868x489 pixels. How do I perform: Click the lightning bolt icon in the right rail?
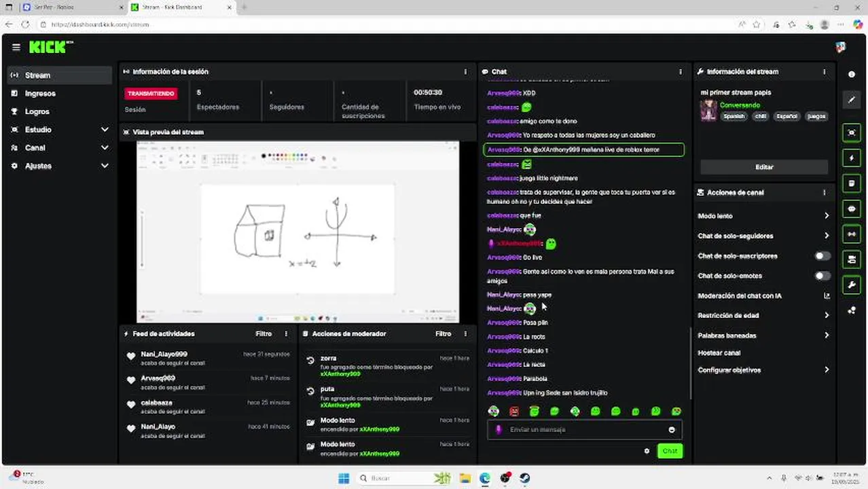(x=852, y=158)
